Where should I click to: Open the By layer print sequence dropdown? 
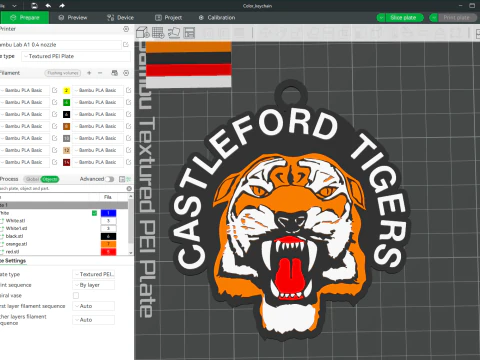[x=94, y=285]
